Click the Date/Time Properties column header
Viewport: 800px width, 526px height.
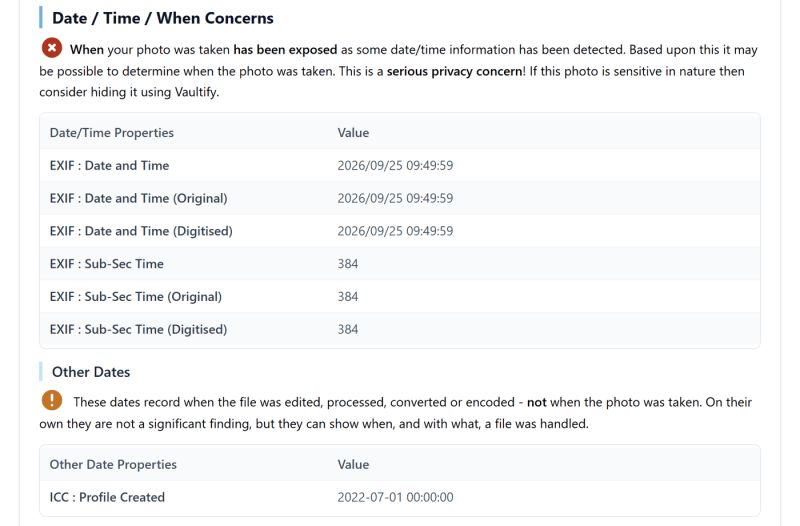pyautogui.click(x=112, y=133)
